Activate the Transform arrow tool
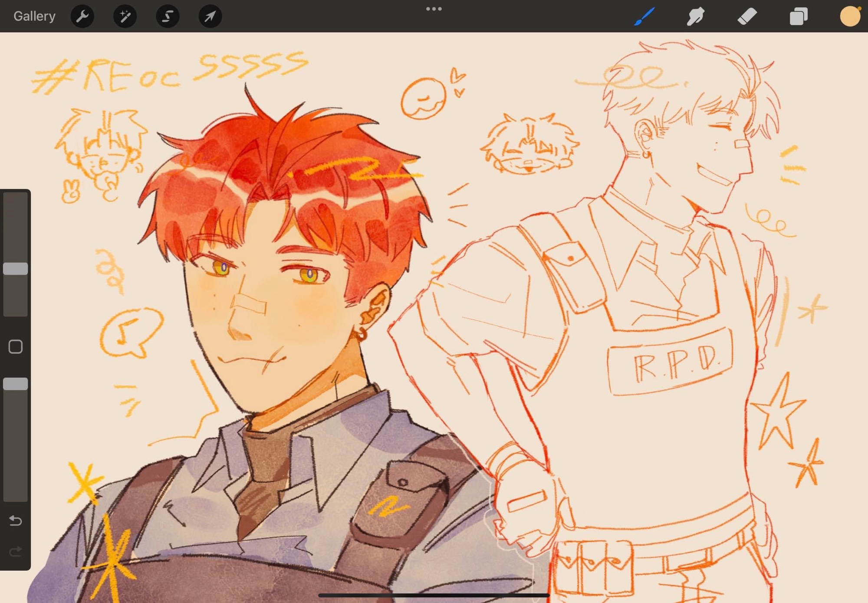868x603 pixels. coord(210,16)
